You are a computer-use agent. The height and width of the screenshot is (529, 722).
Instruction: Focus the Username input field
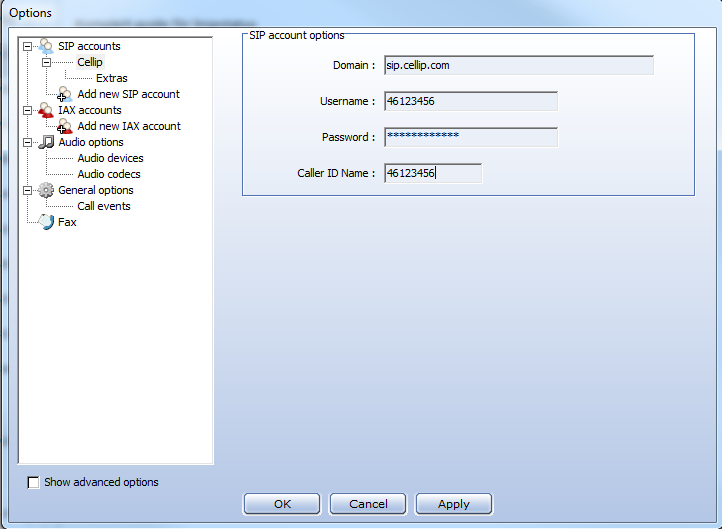pos(471,101)
